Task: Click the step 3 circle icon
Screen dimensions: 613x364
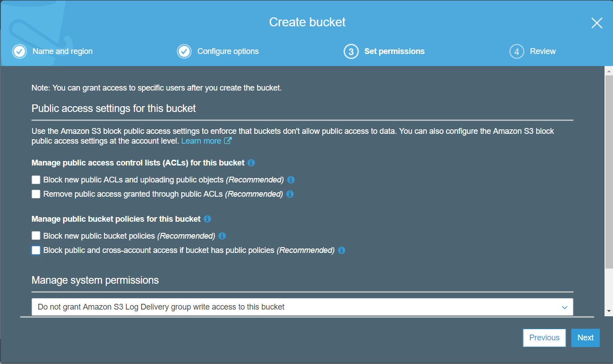Action: (351, 52)
